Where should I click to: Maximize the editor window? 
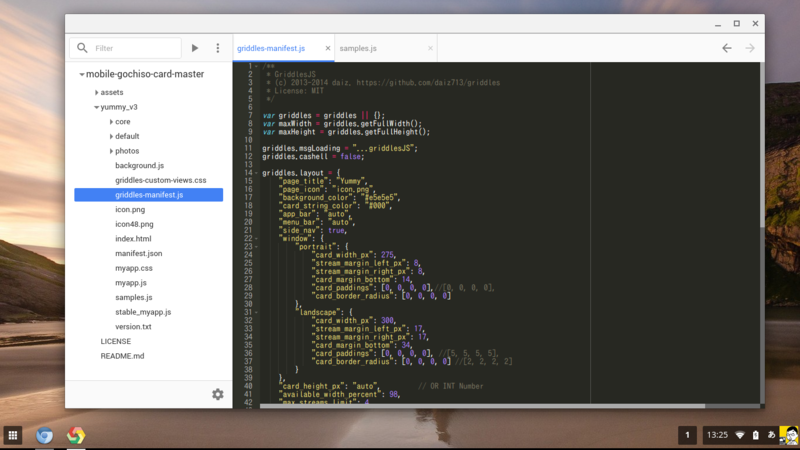737,23
